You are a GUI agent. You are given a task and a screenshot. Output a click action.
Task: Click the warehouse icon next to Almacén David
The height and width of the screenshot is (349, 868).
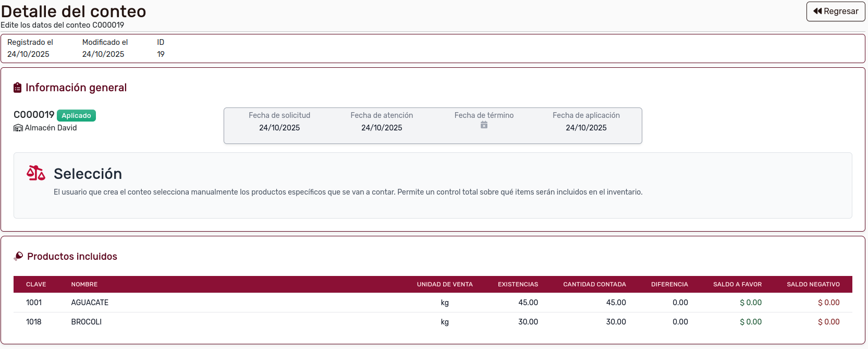tap(18, 128)
